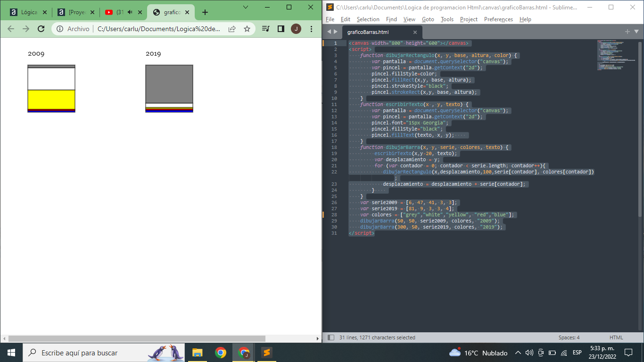Viewport: 644px width, 362px height.
Task: Open Chrome's media control icon
Action: [x=266, y=29]
